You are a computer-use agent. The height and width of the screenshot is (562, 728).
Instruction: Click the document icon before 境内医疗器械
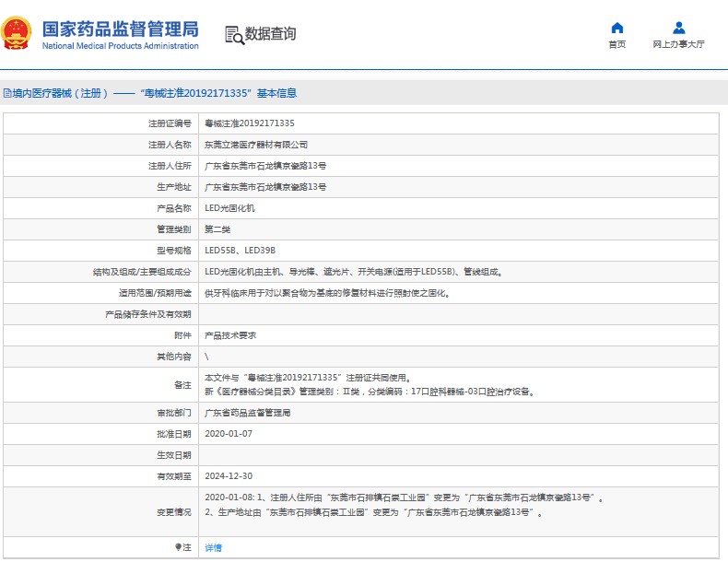[x=7, y=93]
